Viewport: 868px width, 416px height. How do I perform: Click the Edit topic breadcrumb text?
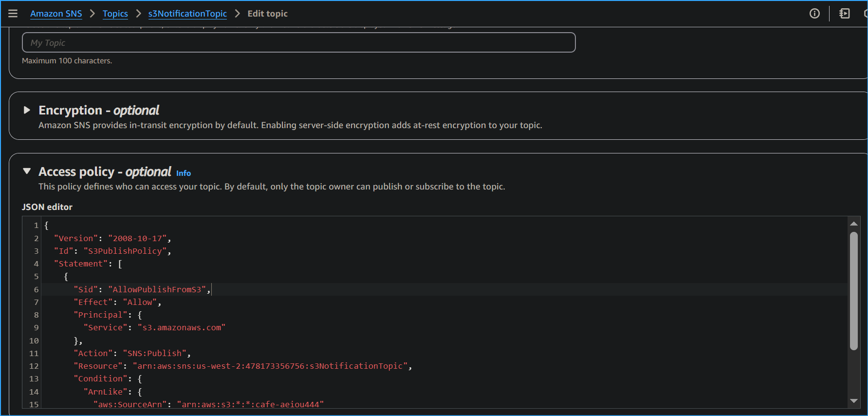[267, 14]
